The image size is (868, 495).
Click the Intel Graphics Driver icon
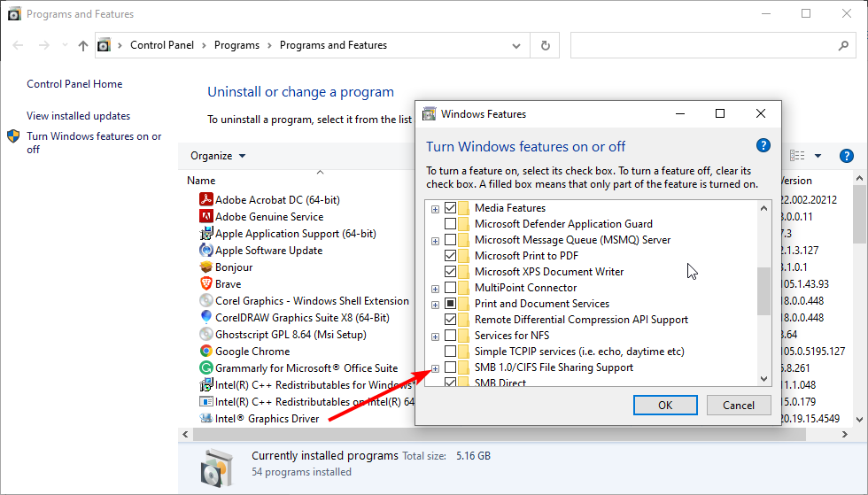click(205, 418)
